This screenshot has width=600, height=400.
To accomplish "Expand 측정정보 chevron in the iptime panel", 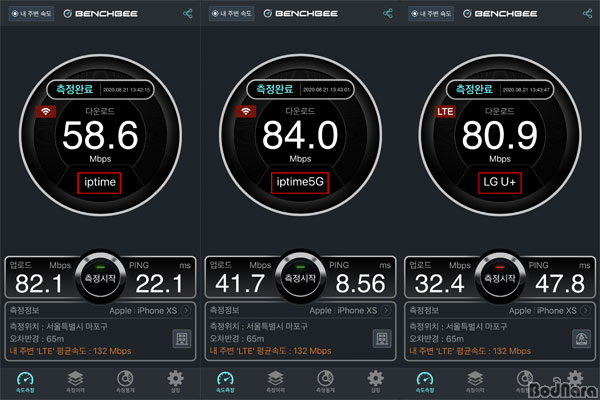I will point(187,310).
